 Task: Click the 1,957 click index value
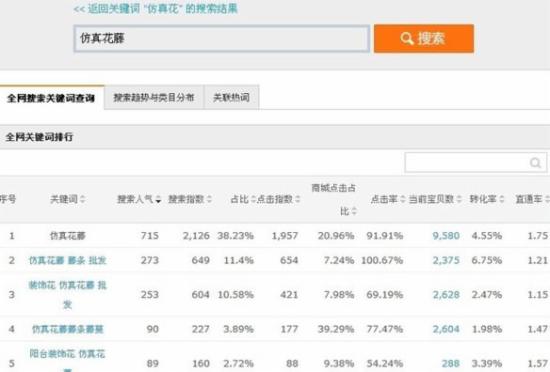pyautogui.click(x=285, y=236)
